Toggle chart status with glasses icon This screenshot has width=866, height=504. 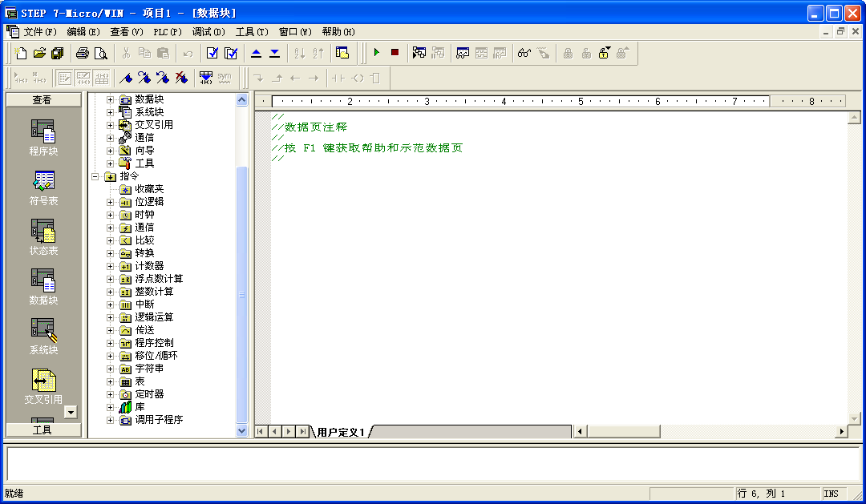click(x=524, y=53)
